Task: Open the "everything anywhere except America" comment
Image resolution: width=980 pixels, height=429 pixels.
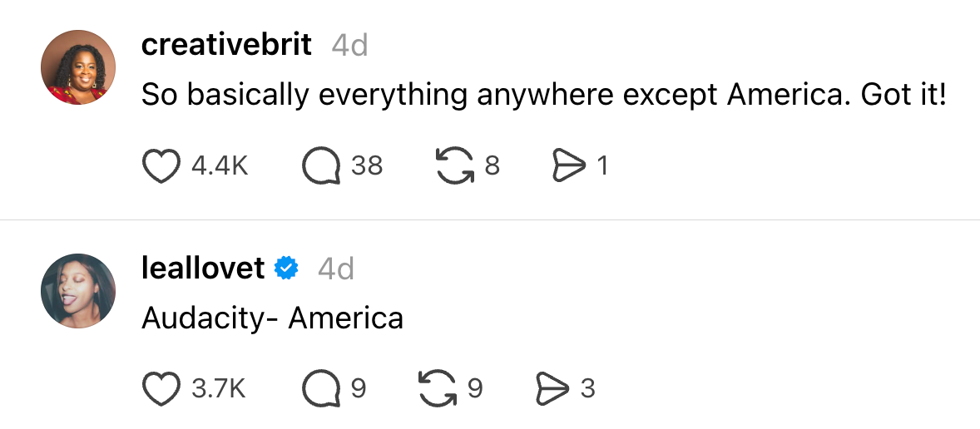Action: tap(544, 96)
